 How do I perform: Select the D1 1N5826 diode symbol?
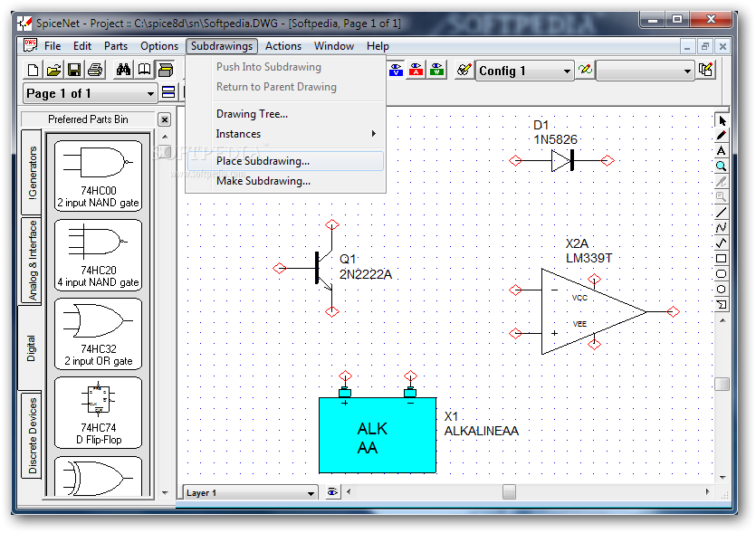point(561,160)
